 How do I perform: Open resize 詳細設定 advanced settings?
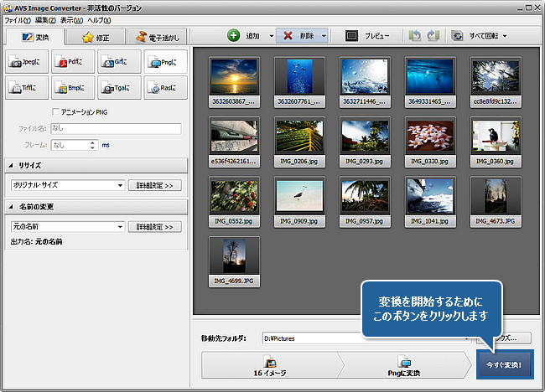tap(155, 185)
